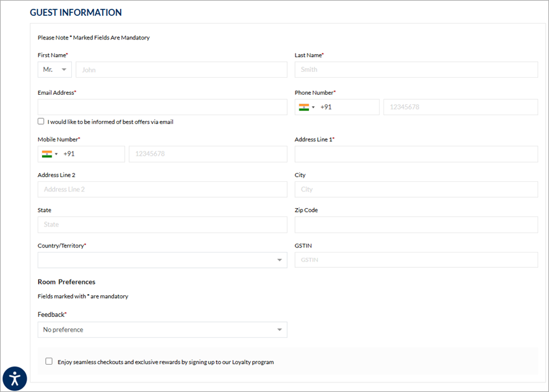Open Phone Number country code arrow
549x392 pixels.
(x=313, y=108)
